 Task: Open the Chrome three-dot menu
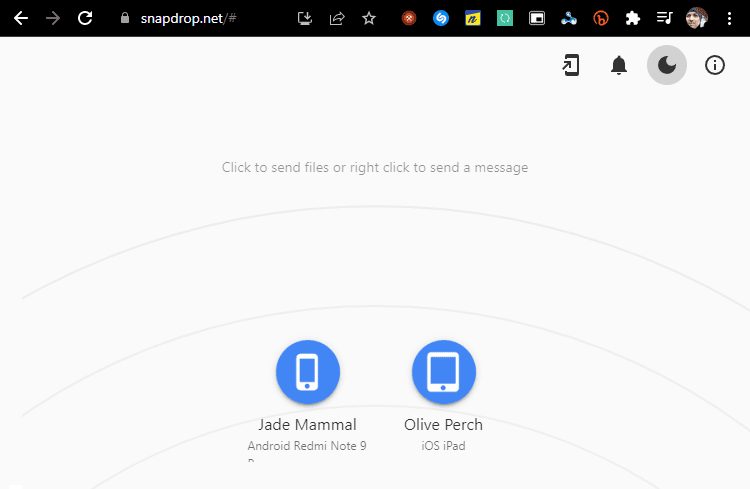[729, 18]
